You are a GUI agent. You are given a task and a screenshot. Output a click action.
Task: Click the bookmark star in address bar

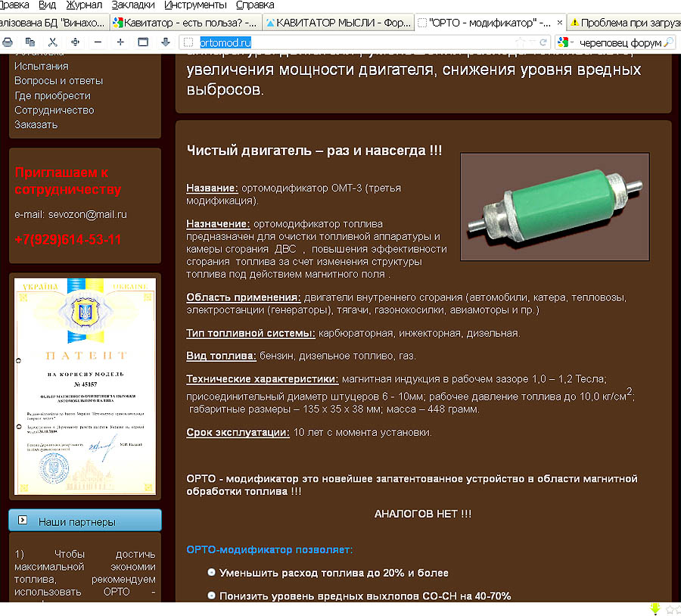520,42
